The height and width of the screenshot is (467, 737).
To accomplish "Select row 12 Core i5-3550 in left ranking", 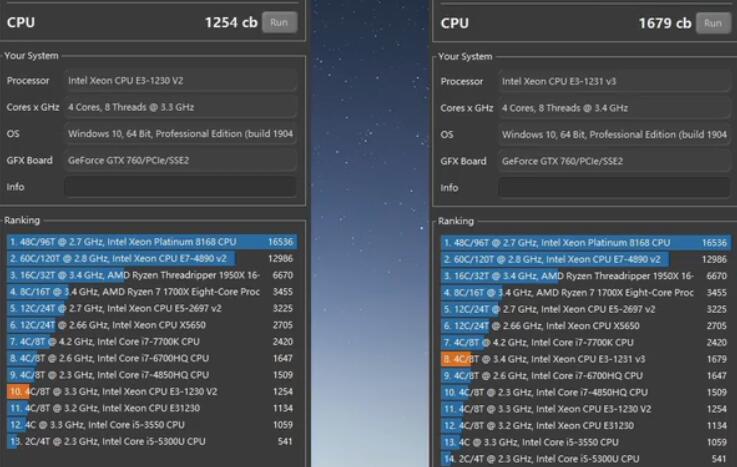I will point(151,425).
